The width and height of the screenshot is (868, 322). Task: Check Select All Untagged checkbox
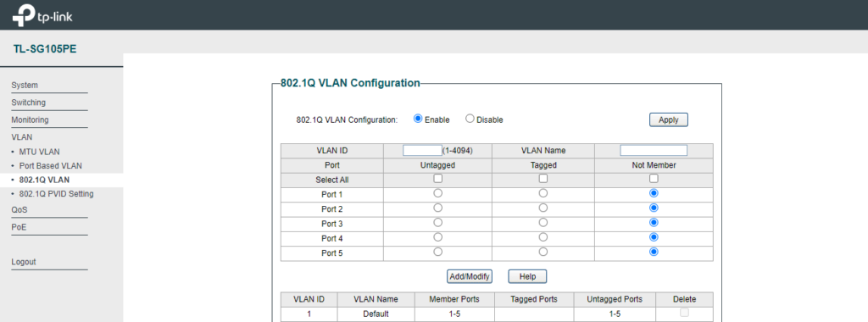click(438, 179)
